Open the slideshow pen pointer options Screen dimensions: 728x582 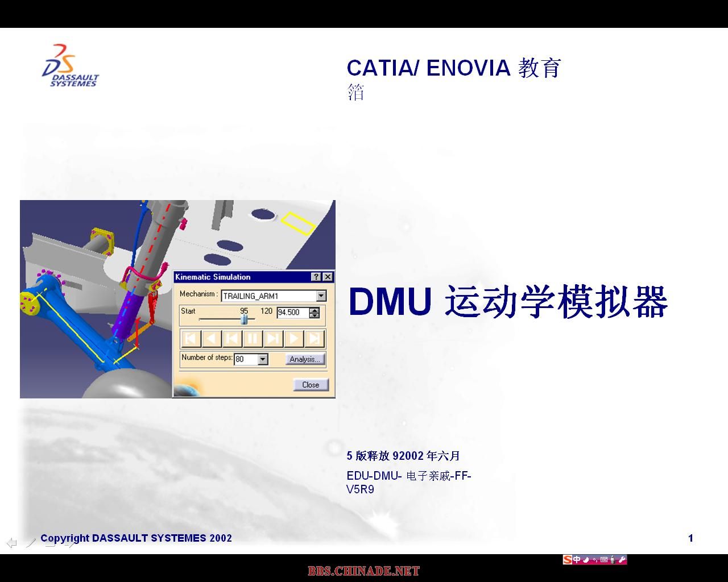(31, 543)
